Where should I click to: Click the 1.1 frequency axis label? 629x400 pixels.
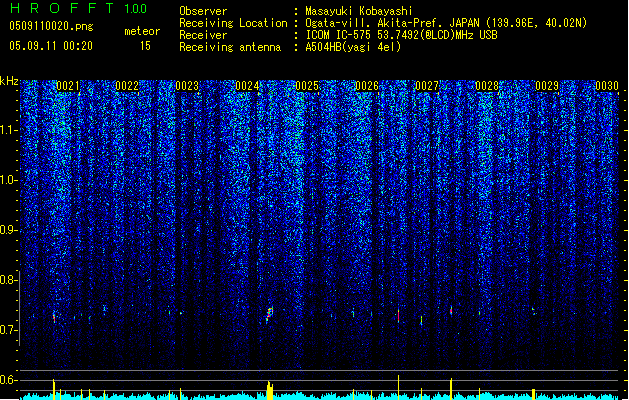[8, 130]
